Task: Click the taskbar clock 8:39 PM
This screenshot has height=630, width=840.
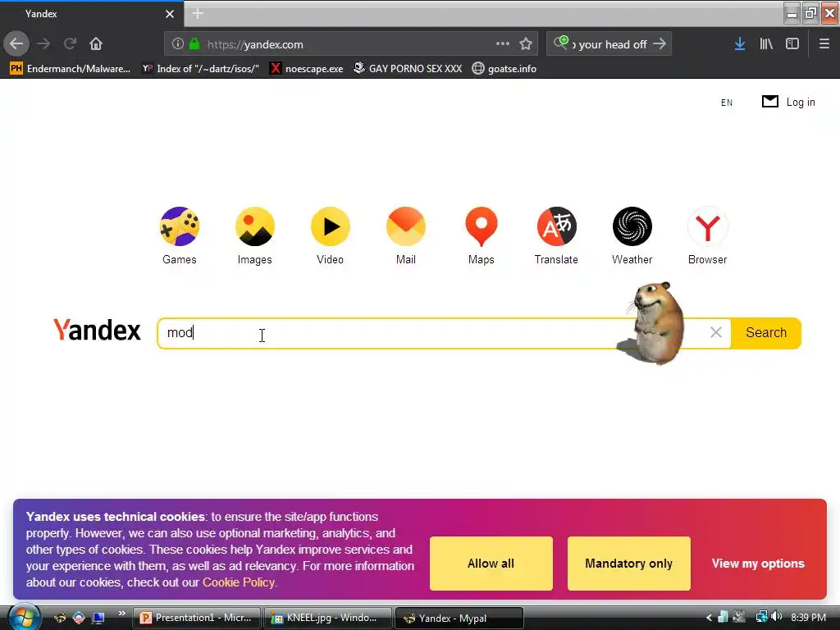Action: tap(808, 618)
